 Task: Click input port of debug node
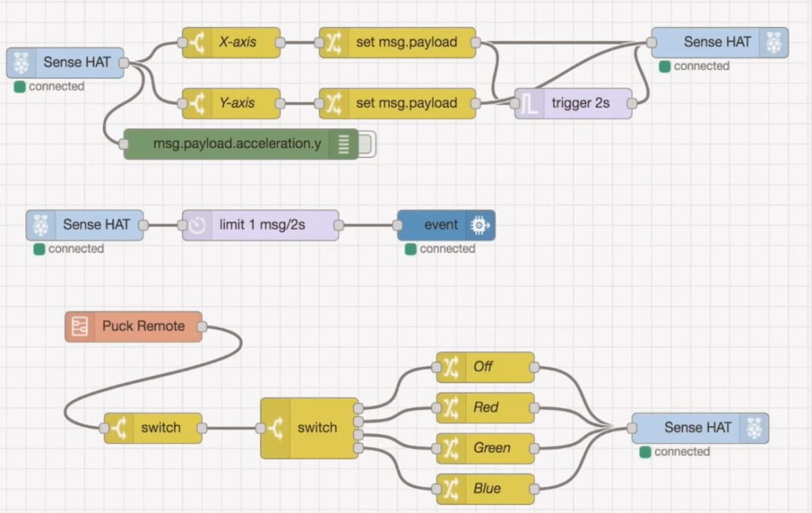pyautogui.click(x=124, y=144)
